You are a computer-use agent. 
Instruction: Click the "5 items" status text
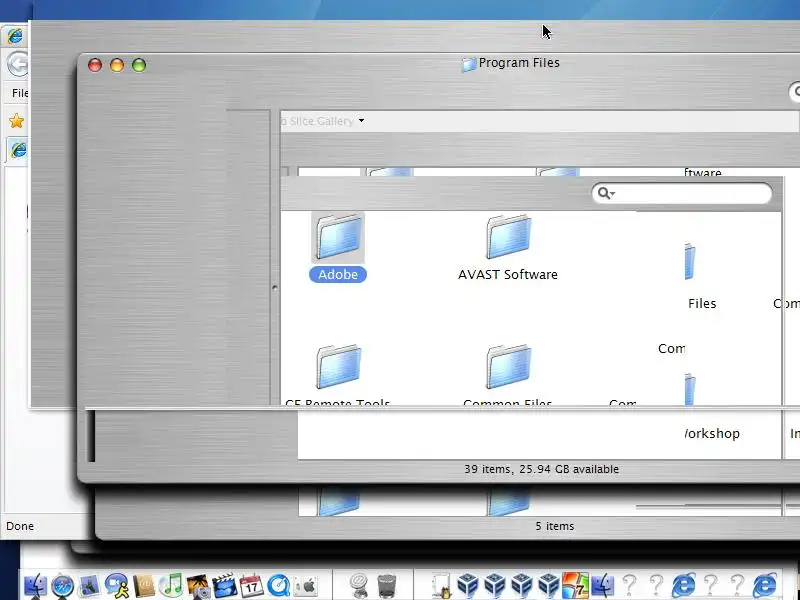[x=555, y=526]
